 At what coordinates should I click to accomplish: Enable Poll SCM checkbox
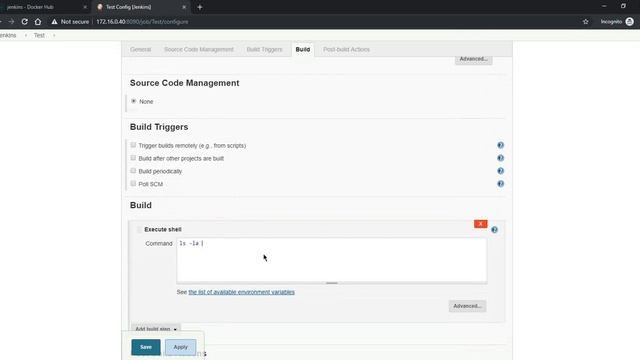coord(133,184)
